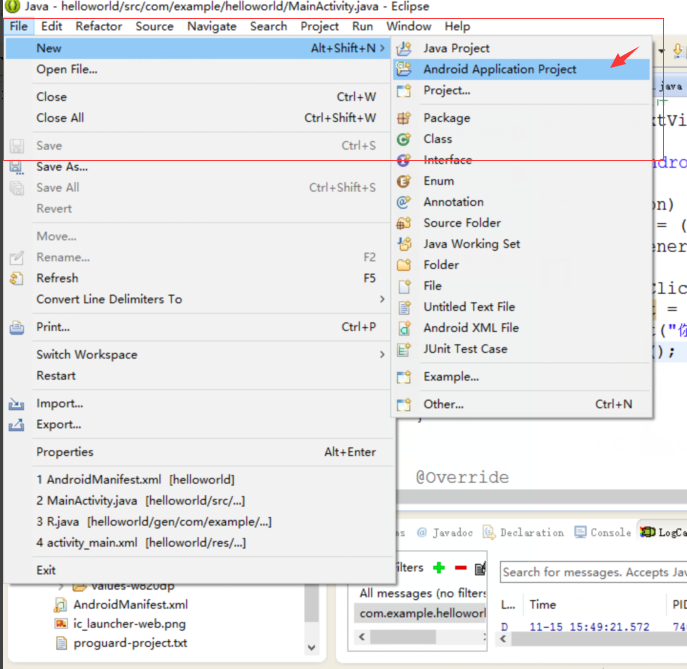Add a LogCat filter with green plus
This screenshot has height=669, width=687.
439,568
